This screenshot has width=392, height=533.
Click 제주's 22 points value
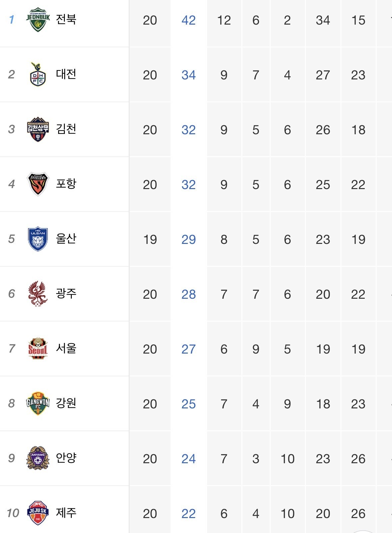(x=189, y=514)
